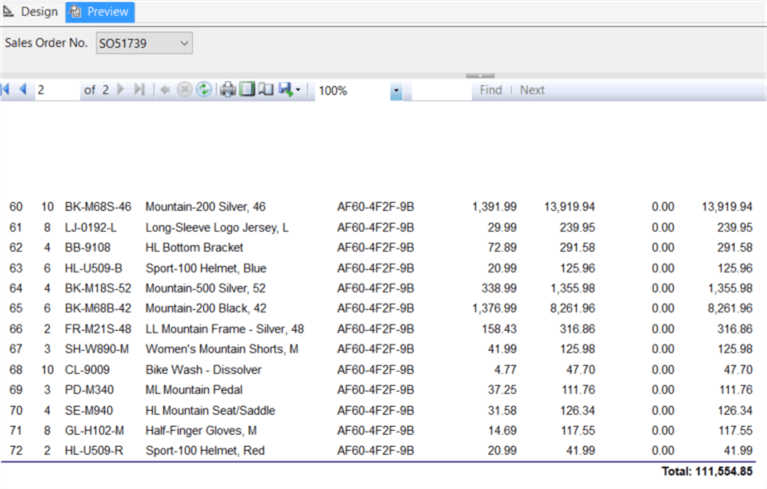This screenshot has width=767, height=489.
Task: Refresh the report preview
Action: point(203,90)
